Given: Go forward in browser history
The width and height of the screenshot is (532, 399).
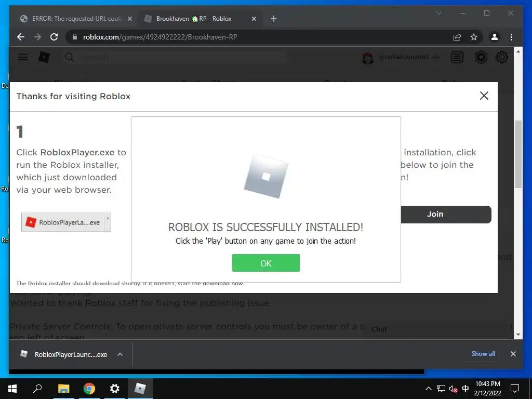Looking at the screenshot, I should click(x=37, y=37).
